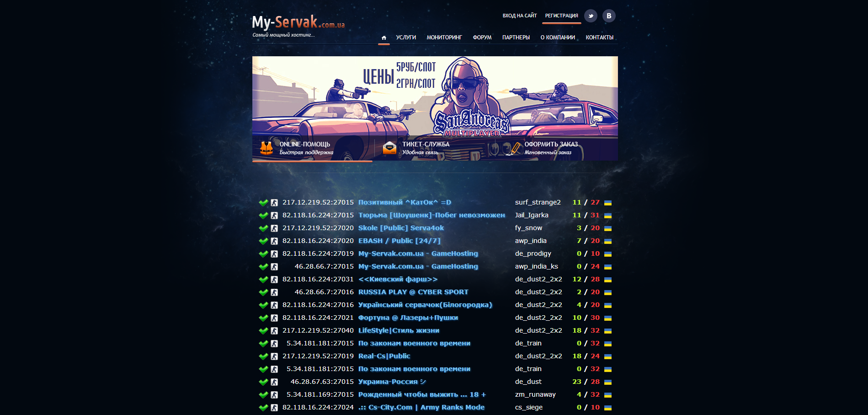Viewport: 868px width, 415px height.
Task: Click Counter-Strike icon for <<Киевский фарш>> server
Action: tap(274, 280)
